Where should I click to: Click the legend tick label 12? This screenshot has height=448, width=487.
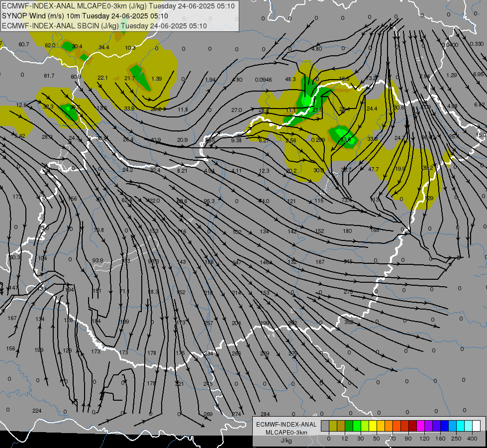[344, 439]
